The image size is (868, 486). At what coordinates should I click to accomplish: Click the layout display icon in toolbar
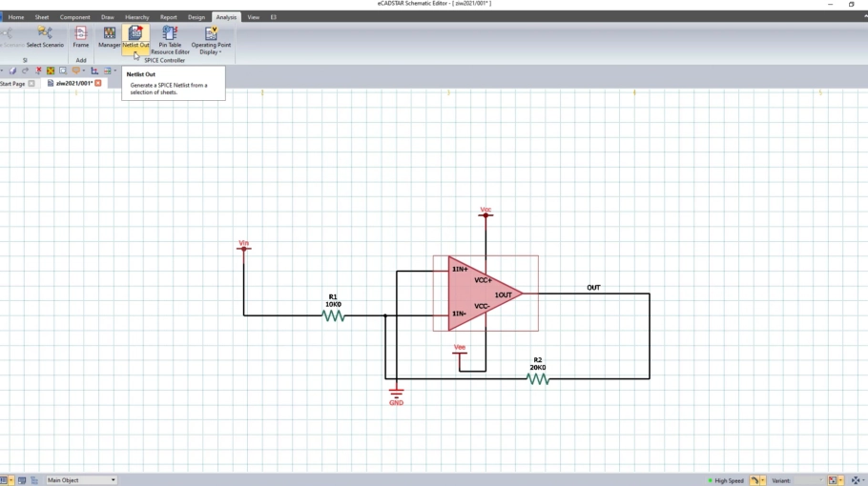pos(108,71)
